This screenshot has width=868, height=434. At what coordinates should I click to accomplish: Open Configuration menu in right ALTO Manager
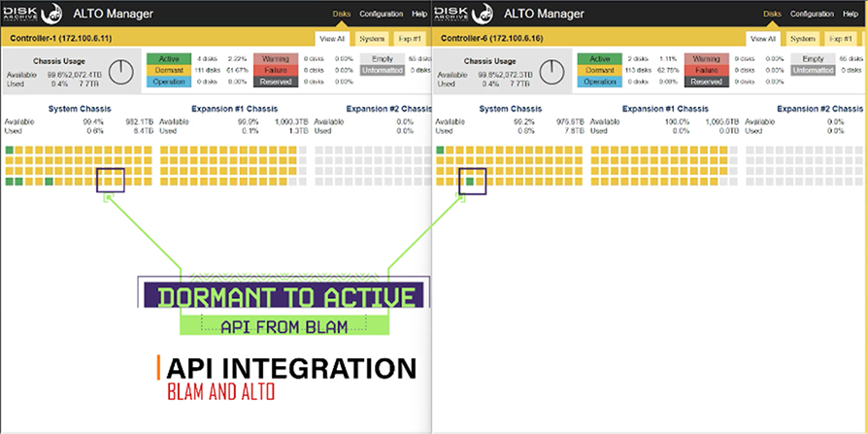812,14
